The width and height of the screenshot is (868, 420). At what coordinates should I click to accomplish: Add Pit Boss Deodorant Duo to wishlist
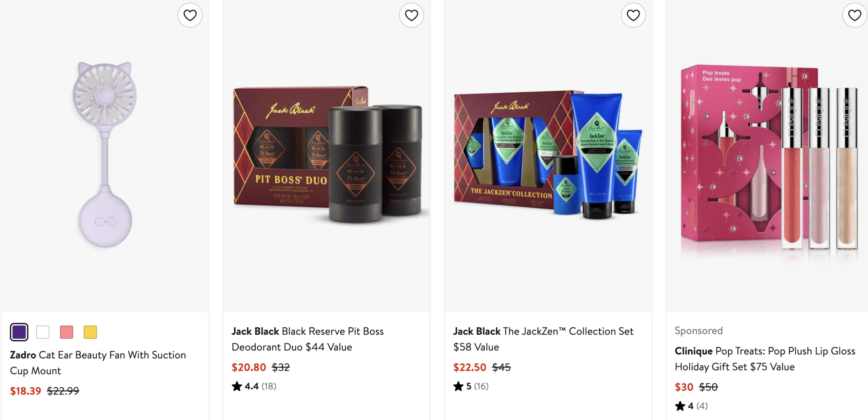coord(411,15)
